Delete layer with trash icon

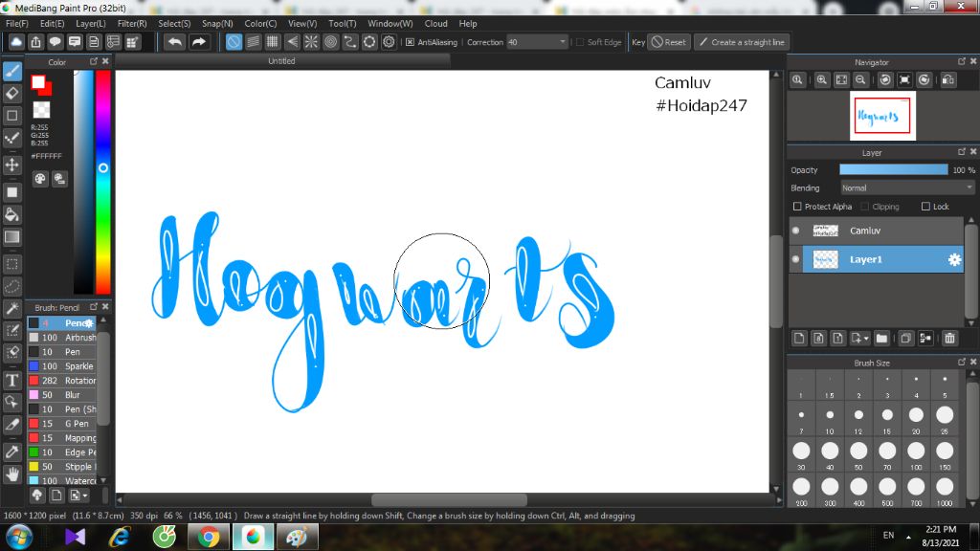(x=949, y=338)
